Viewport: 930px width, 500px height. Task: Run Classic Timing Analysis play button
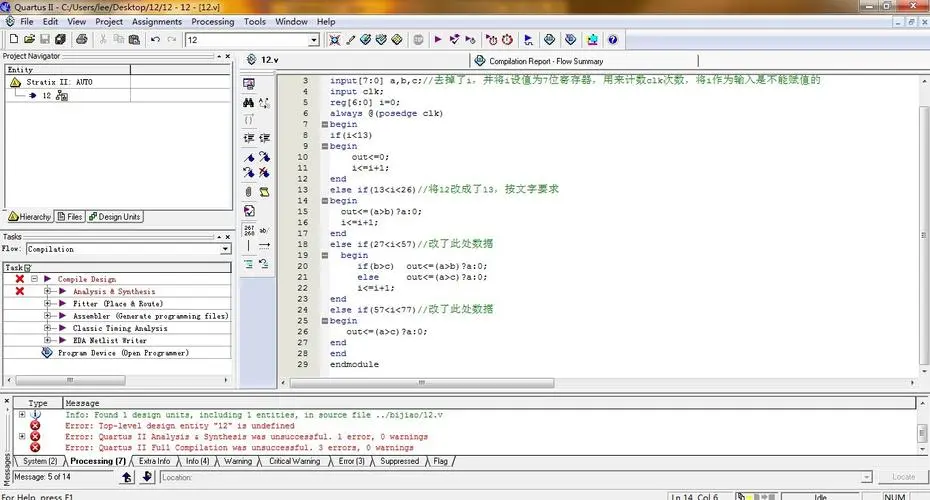click(x=62, y=328)
